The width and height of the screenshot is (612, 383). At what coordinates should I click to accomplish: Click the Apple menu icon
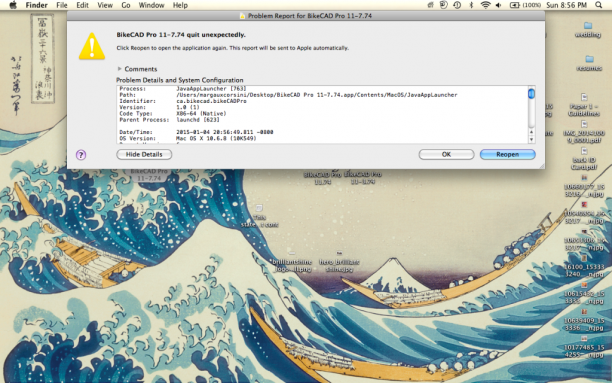click(13, 5)
